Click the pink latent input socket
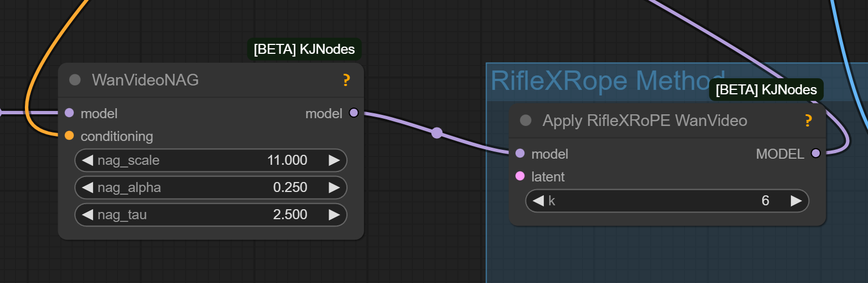 pos(520,176)
